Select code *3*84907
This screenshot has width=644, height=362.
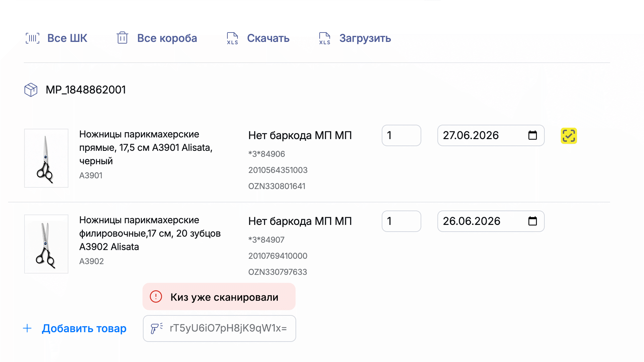(x=266, y=240)
